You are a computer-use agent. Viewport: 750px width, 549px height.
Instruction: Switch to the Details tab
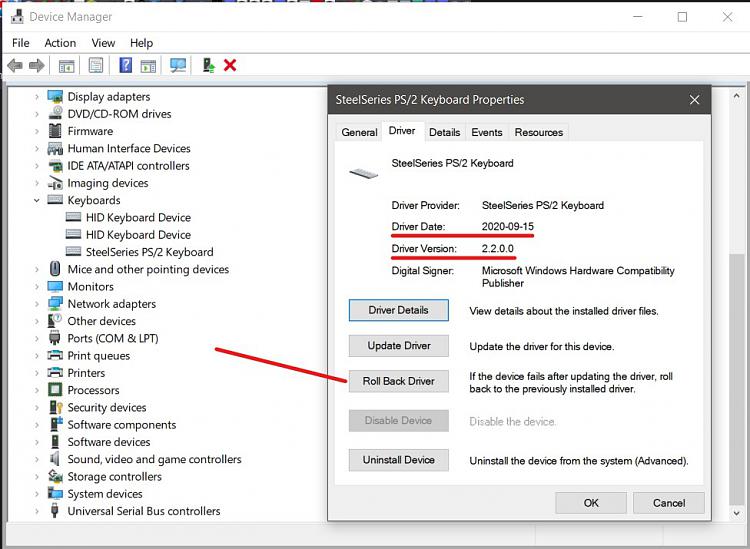[x=444, y=132]
